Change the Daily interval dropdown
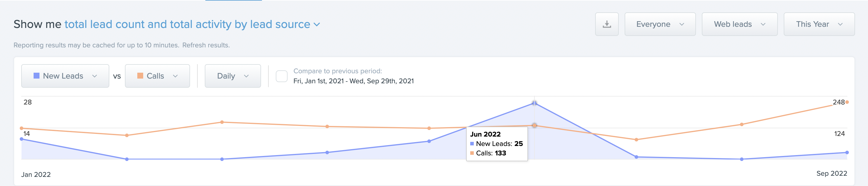 click(232, 76)
